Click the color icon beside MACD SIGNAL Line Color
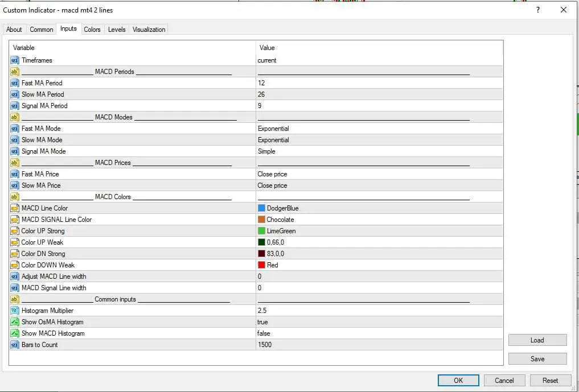The image size is (579, 392). point(14,220)
